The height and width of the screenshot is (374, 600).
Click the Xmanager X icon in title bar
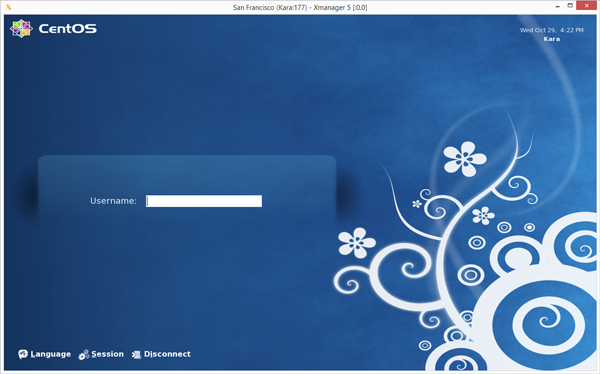pyautogui.click(x=9, y=7)
